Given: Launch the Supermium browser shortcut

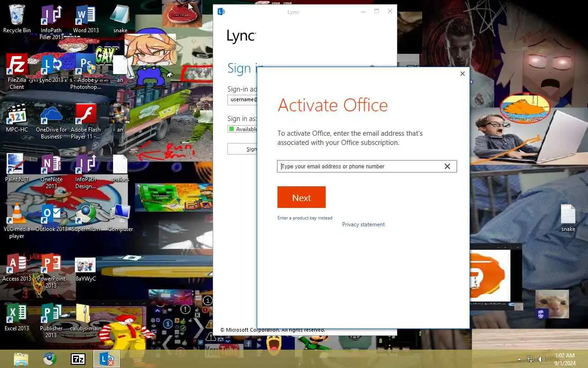Looking at the screenshot, I should [x=86, y=218].
